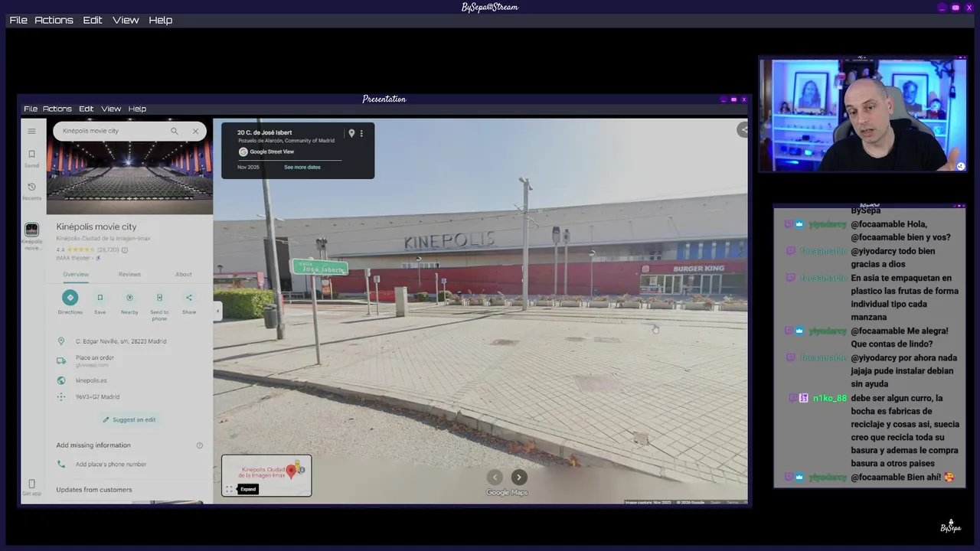Click the address pin icon row

[61, 341]
